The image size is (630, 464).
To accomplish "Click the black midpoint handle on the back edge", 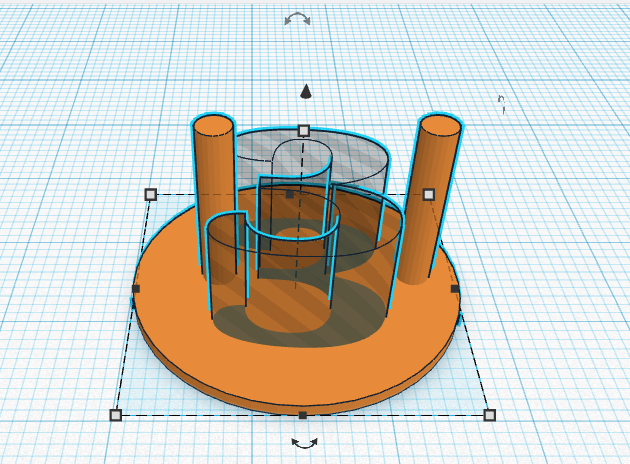I will [x=290, y=194].
